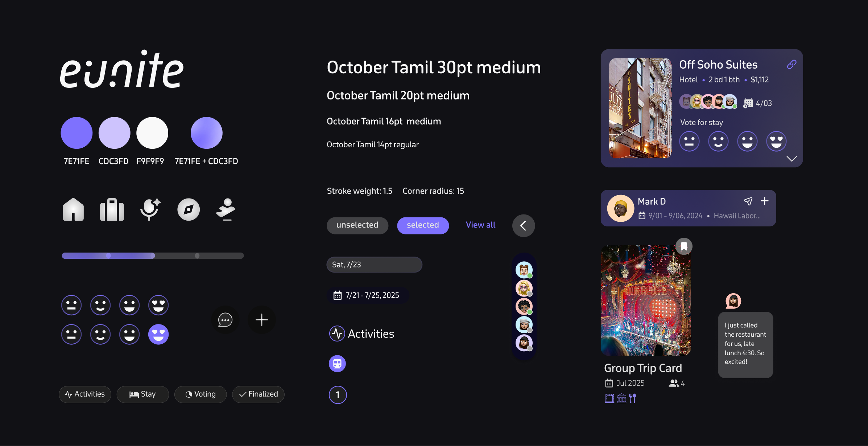Open the compass explore icon

click(x=189, y=209)
